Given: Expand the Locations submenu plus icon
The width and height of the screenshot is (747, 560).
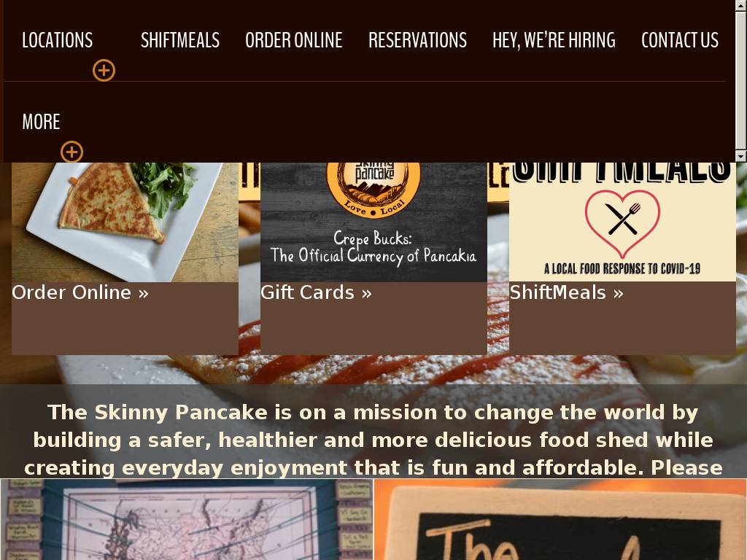Looking at the screenshot, I should click(x=104, y=71).
